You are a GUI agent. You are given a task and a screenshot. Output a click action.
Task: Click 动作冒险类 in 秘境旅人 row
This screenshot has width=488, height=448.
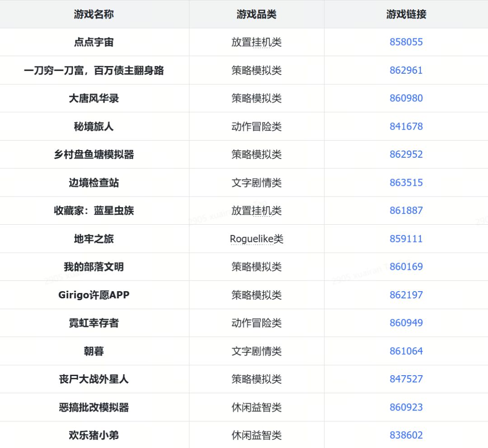257,127
